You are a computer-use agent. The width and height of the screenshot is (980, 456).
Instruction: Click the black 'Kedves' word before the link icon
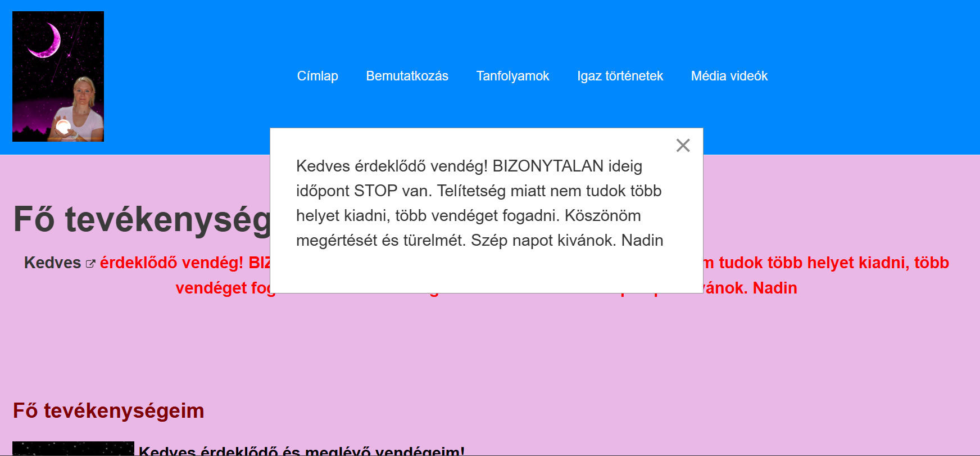(52, 263)
